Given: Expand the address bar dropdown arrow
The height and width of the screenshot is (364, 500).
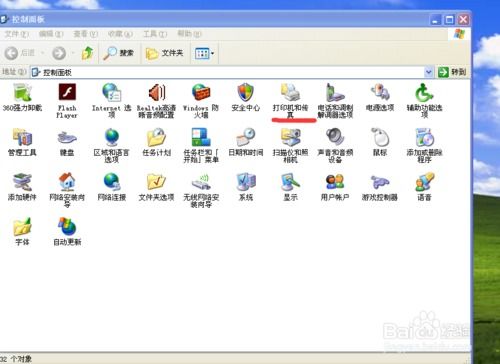Looking at the screenshot, I should point(428,72).
